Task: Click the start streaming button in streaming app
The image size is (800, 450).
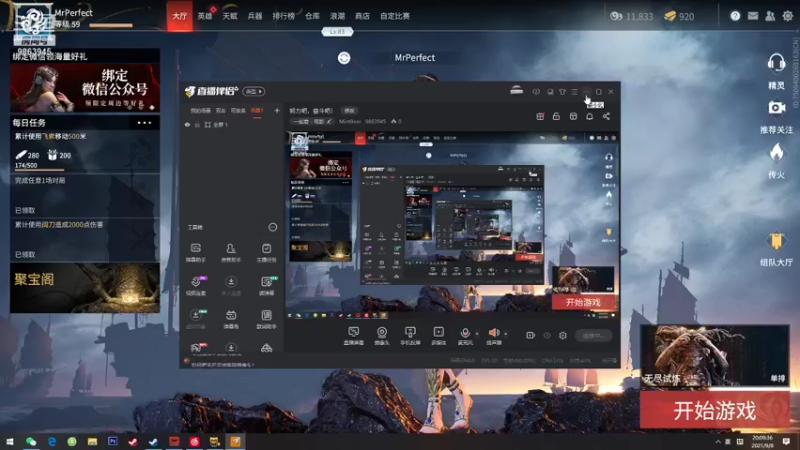Action: coord(593,335)
